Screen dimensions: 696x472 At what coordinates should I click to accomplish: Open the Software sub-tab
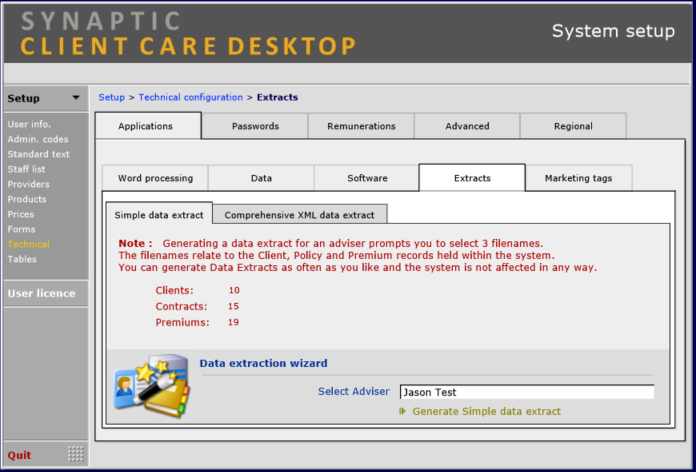coord(368,178)
